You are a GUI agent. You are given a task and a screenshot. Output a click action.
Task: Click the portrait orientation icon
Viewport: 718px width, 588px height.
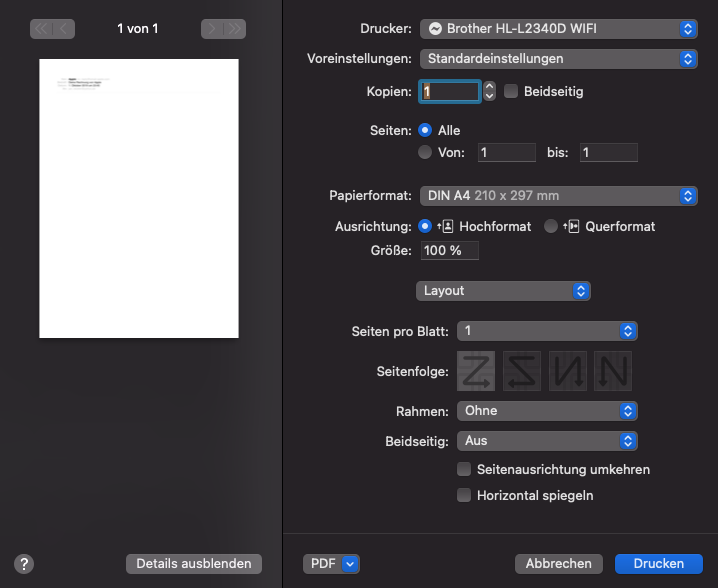(x=445, y=226)
